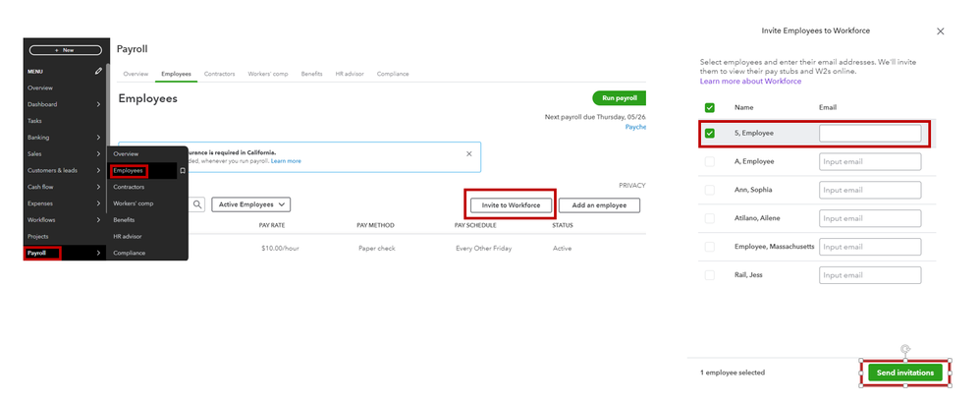Expand the Workflows submenu arrow
Viewport: 980px width, 404px height.
point(98,220)
